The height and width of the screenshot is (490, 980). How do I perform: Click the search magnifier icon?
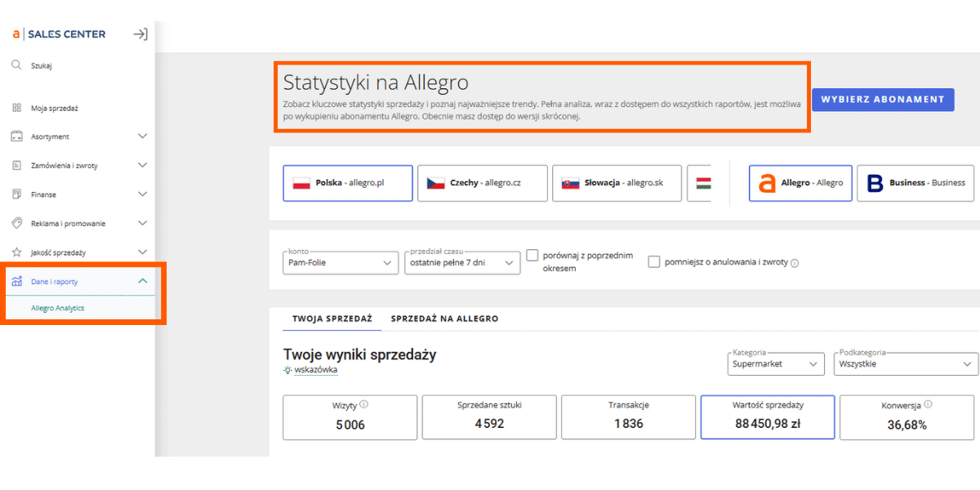click(x=16, y=65)
